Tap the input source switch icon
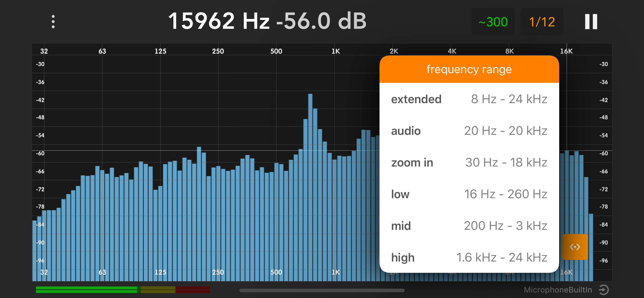The width and height of the screenshot is (644, 298). (604, 290)
